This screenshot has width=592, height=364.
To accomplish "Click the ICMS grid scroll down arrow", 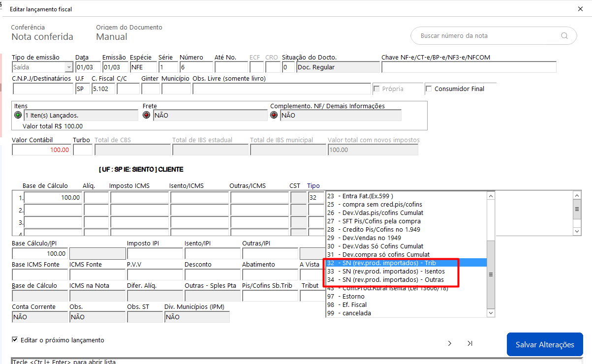I will coord(578,231).
